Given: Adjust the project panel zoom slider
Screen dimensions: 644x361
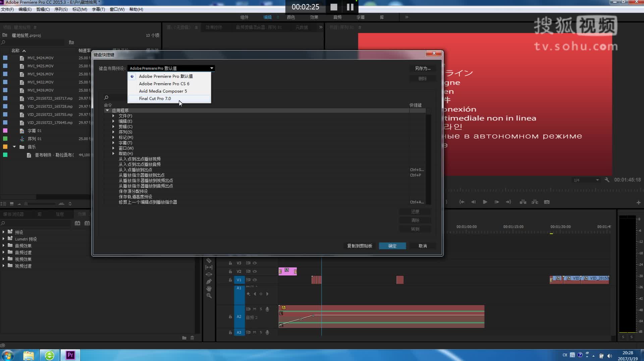Looking at the screenshot, I should point(40,204).
